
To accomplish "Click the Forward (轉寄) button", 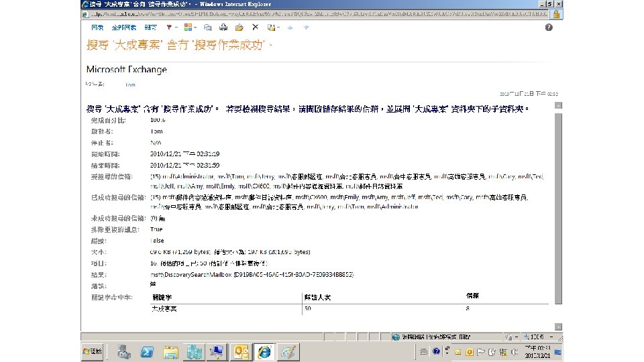I will click(x=150, y=27).
